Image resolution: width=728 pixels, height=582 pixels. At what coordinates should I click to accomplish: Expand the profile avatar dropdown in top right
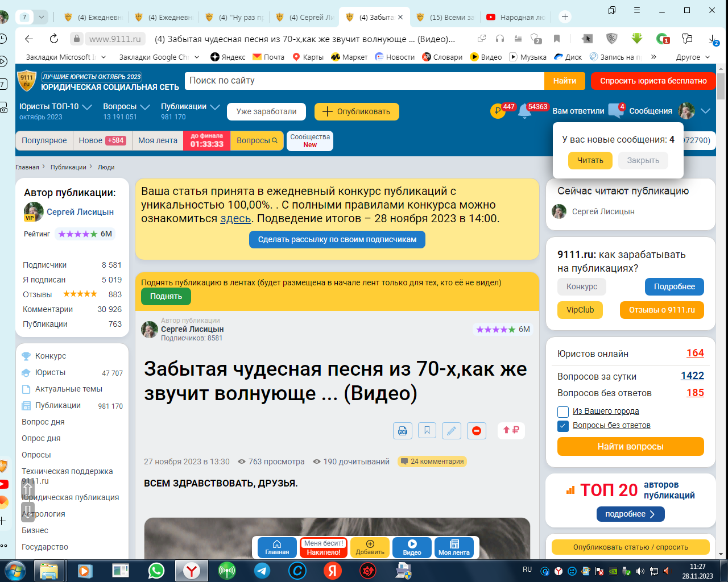click(705, 111)
